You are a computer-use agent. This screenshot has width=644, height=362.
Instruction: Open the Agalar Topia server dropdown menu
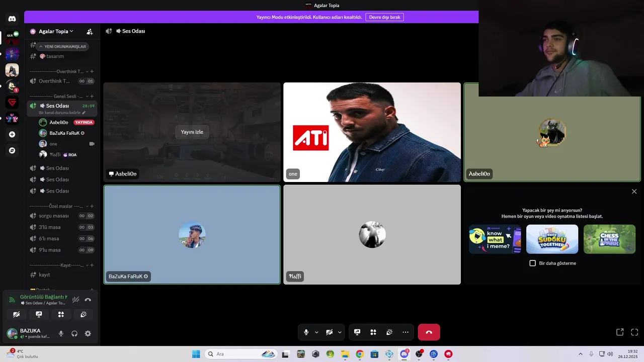coord(55,31)
